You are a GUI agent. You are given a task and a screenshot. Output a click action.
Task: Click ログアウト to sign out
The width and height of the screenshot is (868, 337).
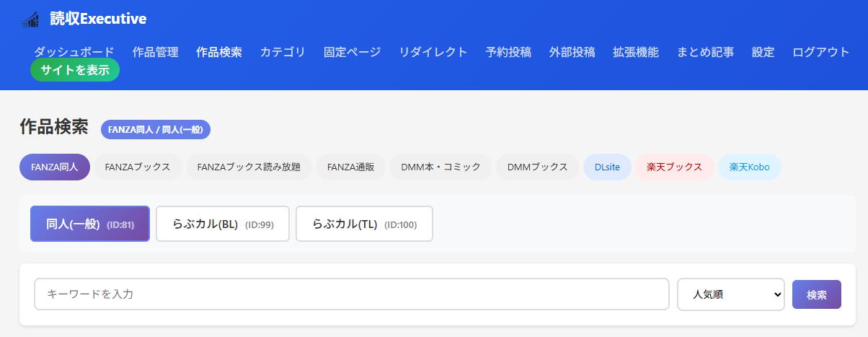820,52
